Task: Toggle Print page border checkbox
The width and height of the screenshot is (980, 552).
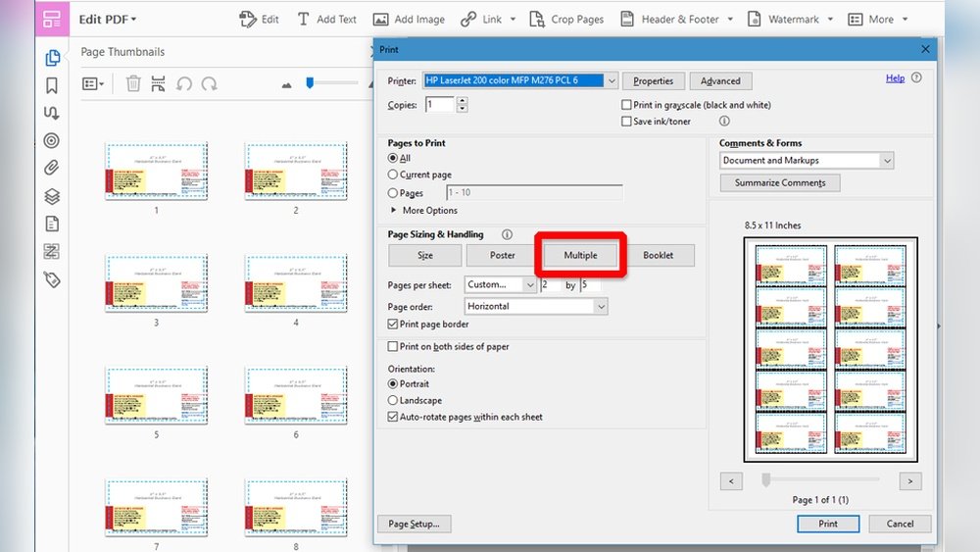Action: [x=393, y=324]
